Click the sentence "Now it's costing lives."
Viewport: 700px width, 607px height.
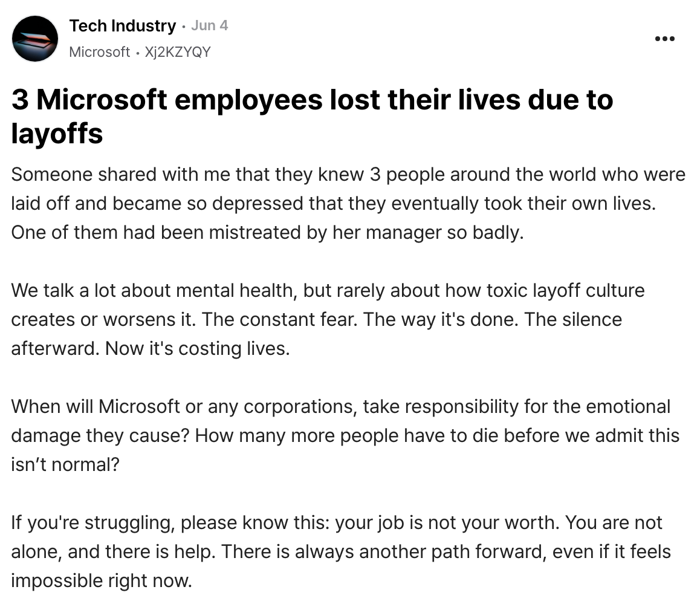(x=197, y=348)
